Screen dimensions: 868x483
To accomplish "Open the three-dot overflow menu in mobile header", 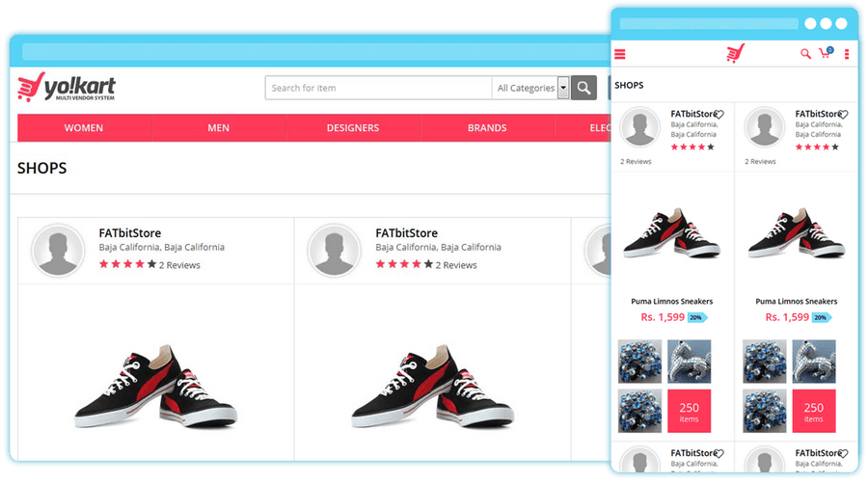I will [x=847, y=54].
